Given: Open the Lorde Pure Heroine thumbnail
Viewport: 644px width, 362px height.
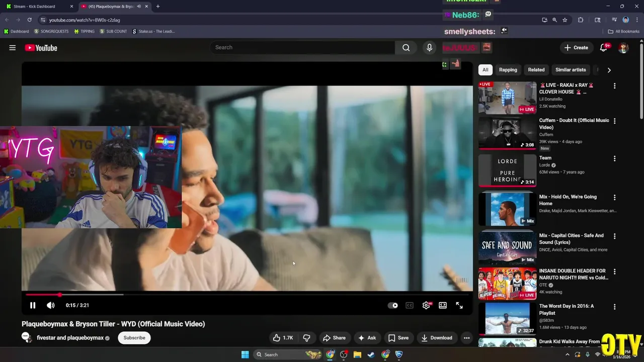Looking at the screenshot, I should pyautogui.click(x=507, y=170).
